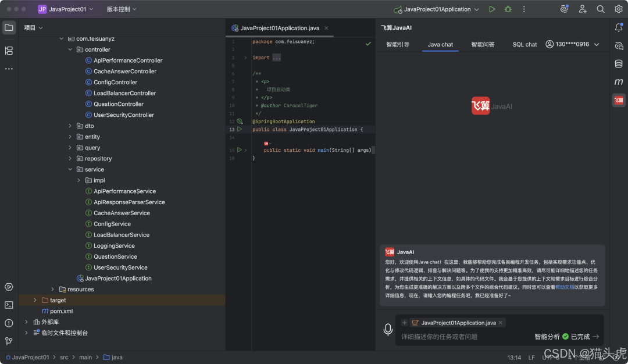628x364 pixels.
Task: Open the add collaborator user icon
Action: (583, 9)
